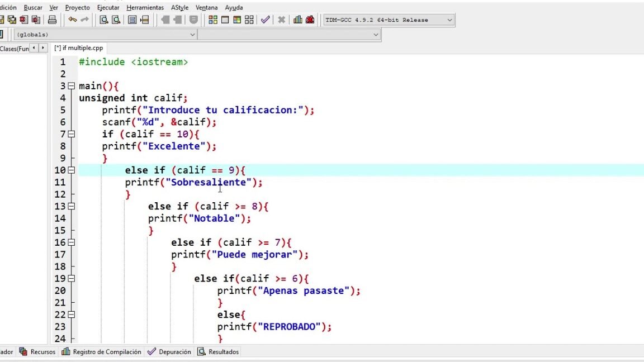The width and height of the screenshot is (644, 362).
Task: Expand the empty function list dropdown
Action: [376, 35]
